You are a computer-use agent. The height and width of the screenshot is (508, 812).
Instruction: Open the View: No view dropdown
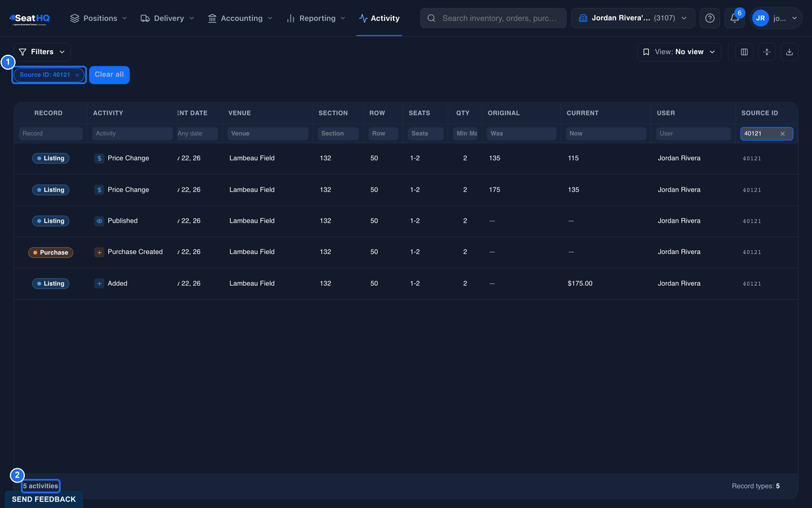[679, 52]
